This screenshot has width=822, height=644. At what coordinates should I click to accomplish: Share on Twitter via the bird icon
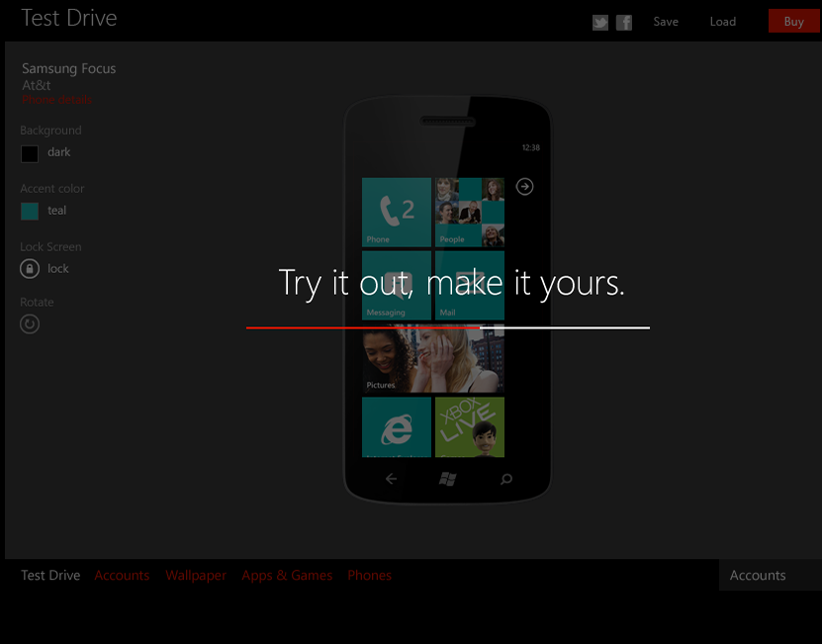coord(600,22)
